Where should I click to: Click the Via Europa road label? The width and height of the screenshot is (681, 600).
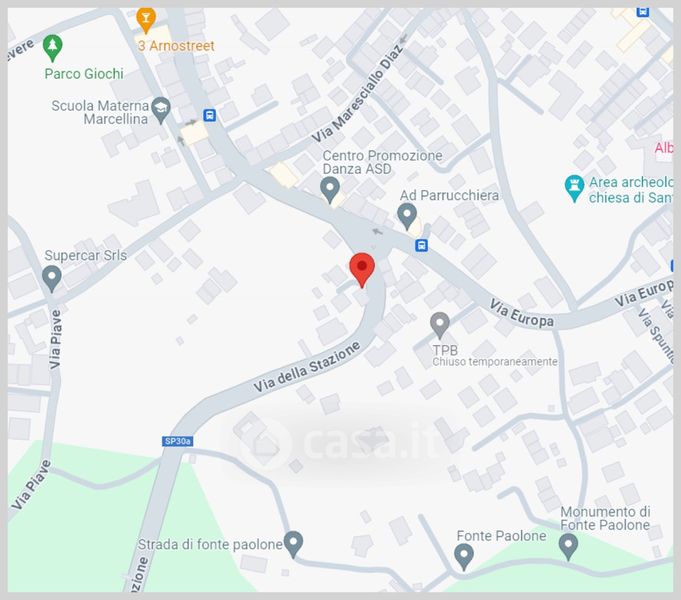click(x=522, y=313)
